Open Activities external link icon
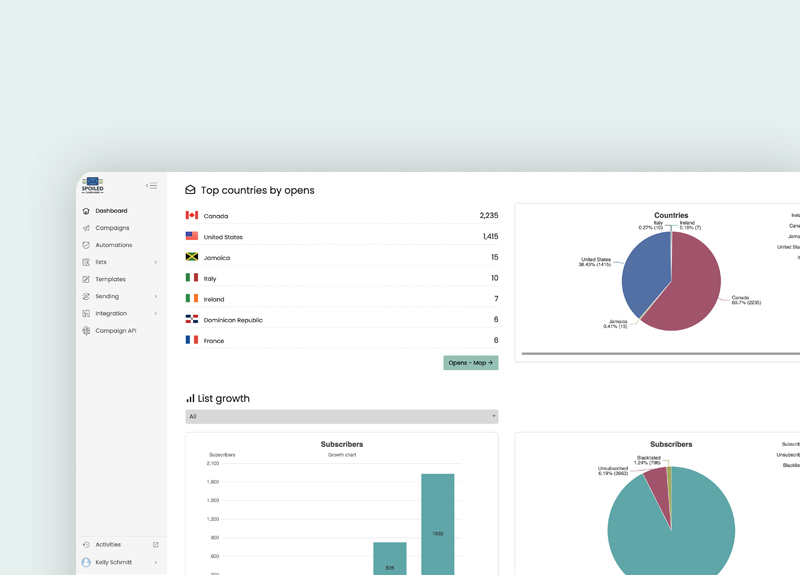The image size is (800, 575). click(156, 545)
